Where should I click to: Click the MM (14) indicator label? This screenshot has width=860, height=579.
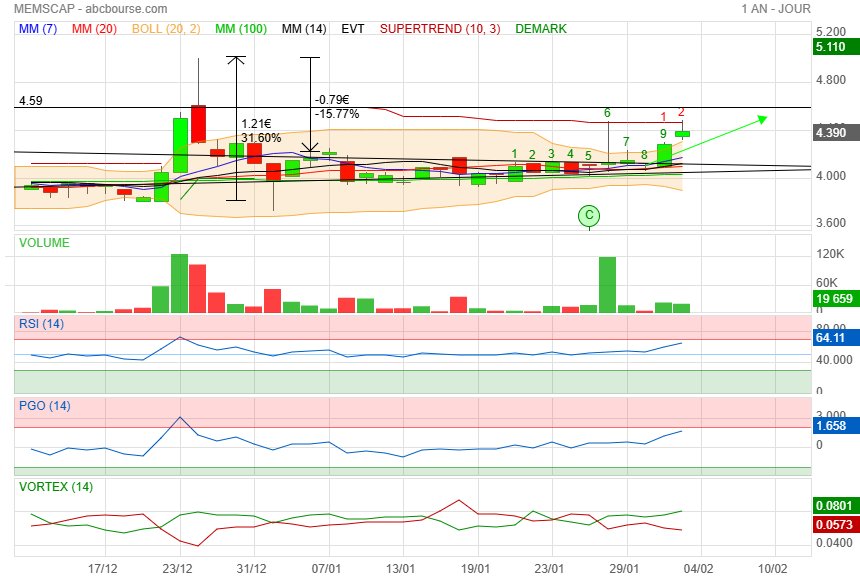[x=304, y=29]
